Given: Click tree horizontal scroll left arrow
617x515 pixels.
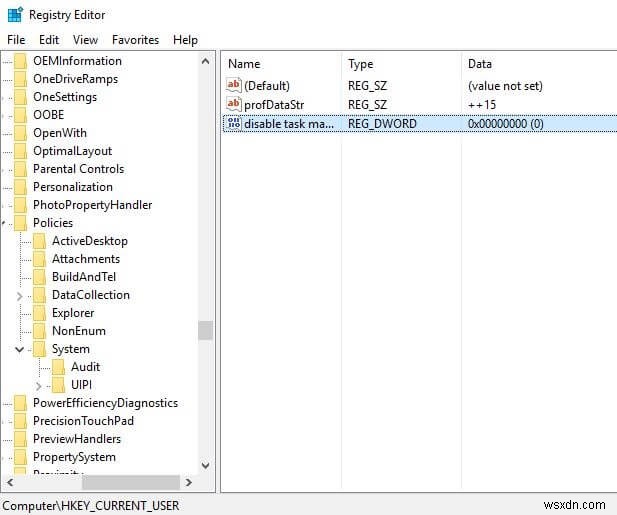Looking at the screenshot, I should click(x=10, y=482).
